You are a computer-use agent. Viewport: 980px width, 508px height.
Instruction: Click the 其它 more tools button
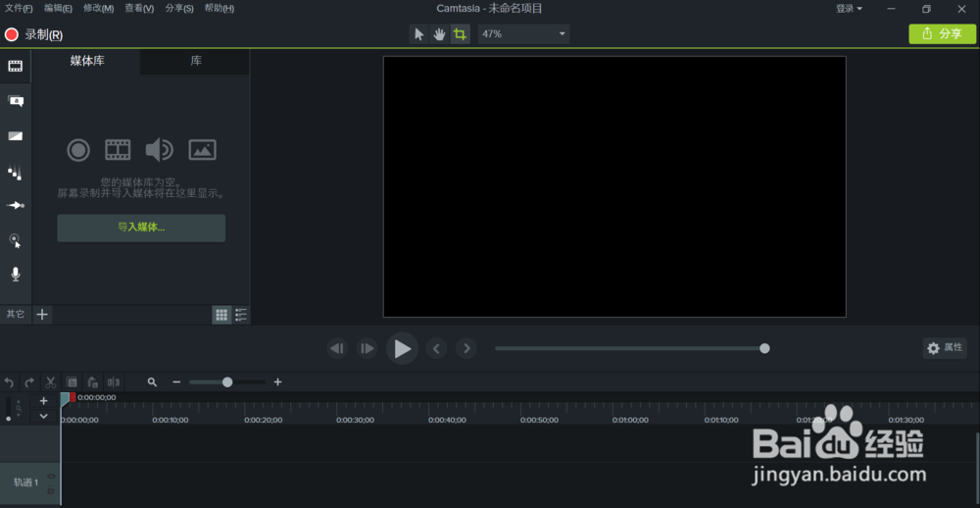[x=16, y=314]
